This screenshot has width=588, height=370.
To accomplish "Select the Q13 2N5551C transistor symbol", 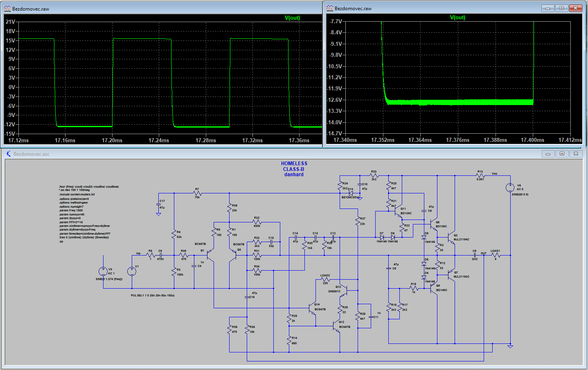I will 345,290.
